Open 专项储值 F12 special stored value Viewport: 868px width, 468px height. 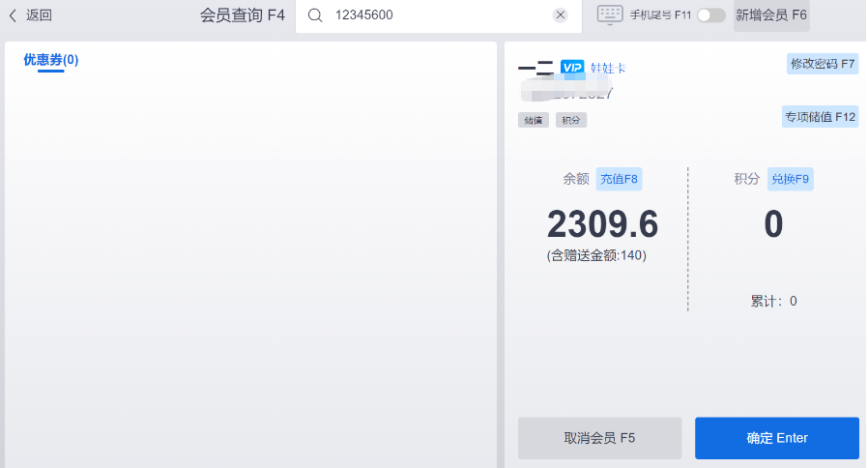(x=820, y=117)
